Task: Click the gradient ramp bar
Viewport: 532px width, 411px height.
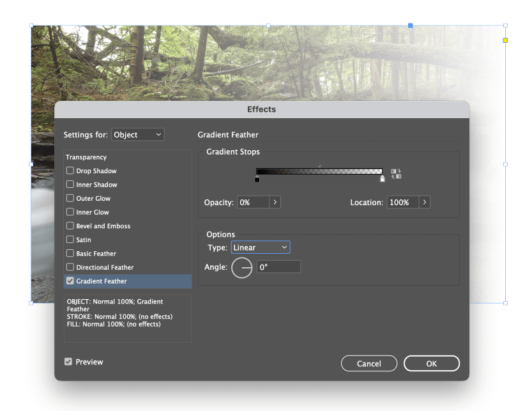Action: click(x=319, y=171)
